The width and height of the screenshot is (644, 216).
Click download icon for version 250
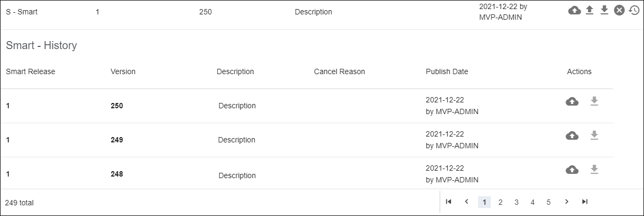(594, 101)
